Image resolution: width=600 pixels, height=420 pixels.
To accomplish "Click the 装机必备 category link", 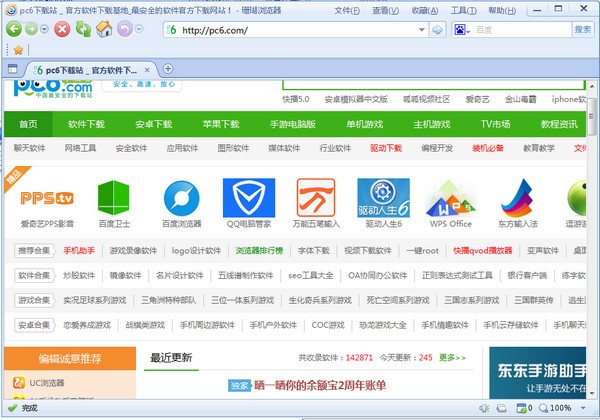I will [x=488, y=148].
